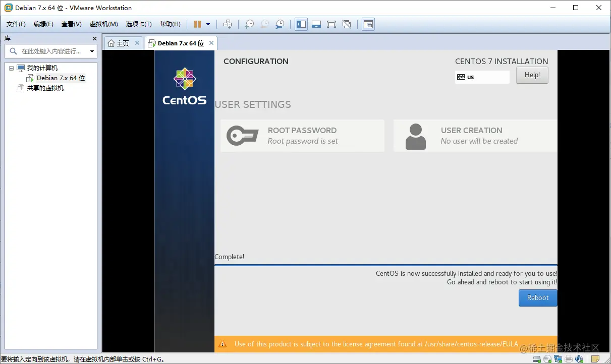Click the hard disk status icon

coord(538,359)
